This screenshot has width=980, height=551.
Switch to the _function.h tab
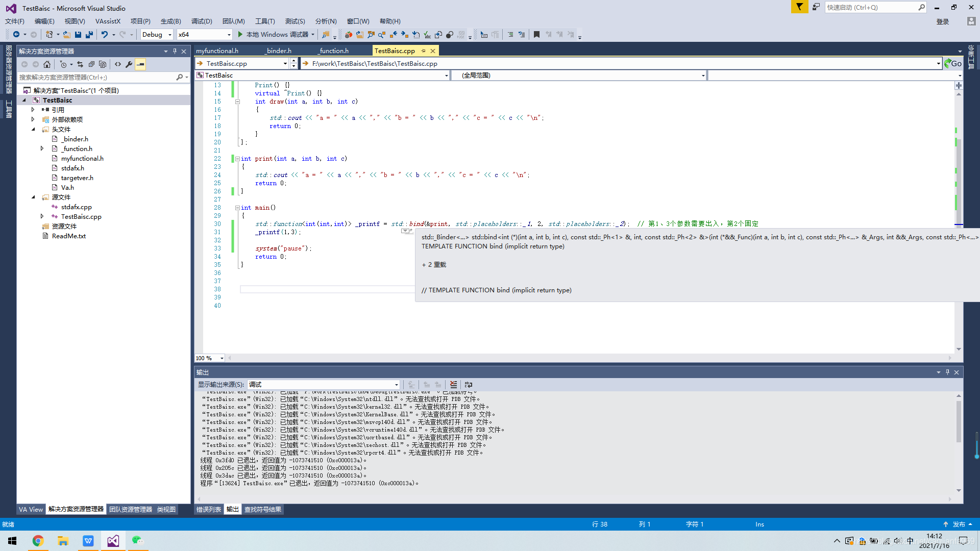[x=334, y=51]
